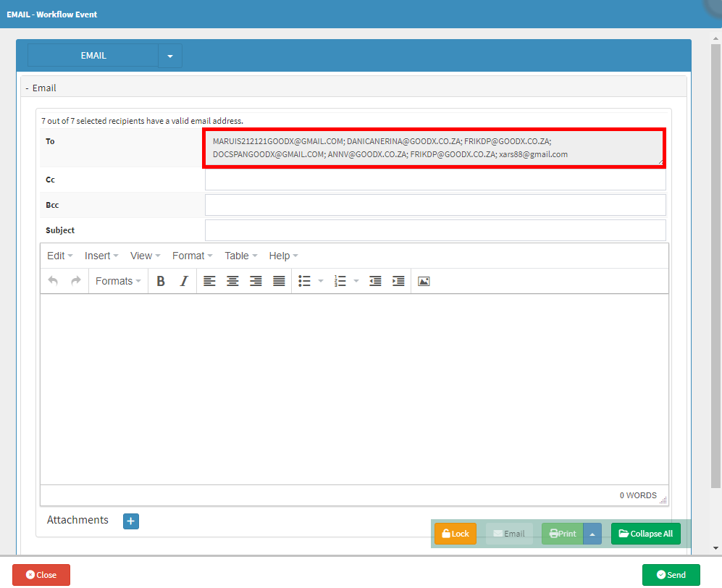Click the Print button
The image size is (722, 588).
tap(563, 534)
